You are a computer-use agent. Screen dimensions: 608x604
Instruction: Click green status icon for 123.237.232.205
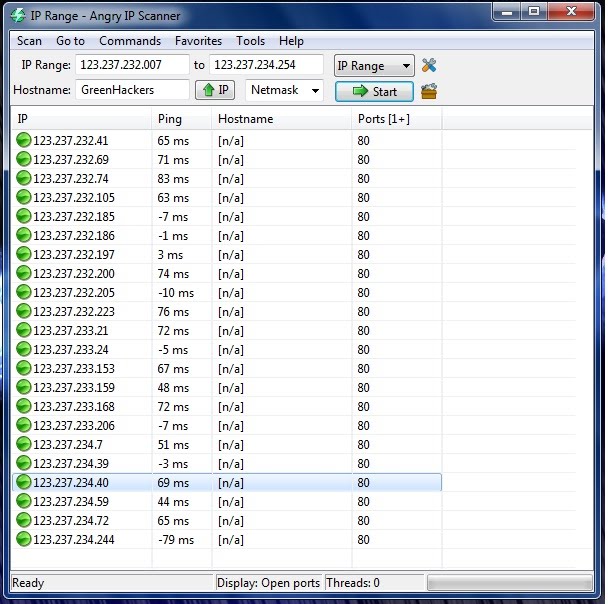pos(24,292)
